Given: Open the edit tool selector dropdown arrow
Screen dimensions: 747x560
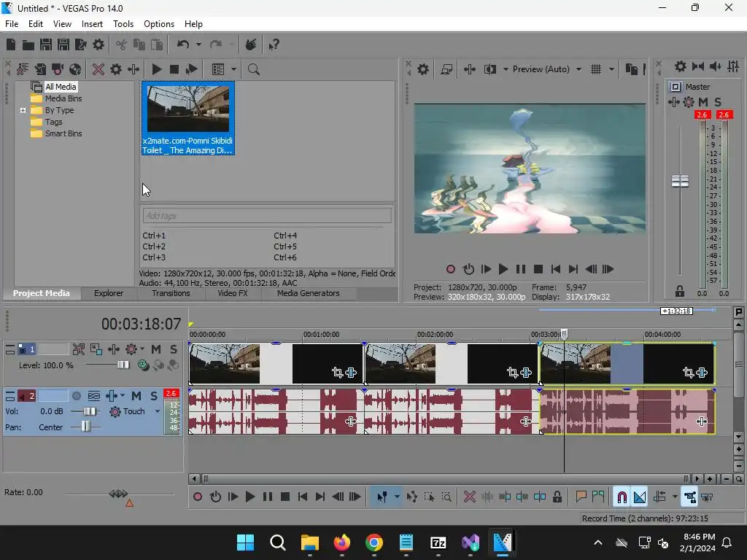Looking at the screenshot, I should 397,497.
